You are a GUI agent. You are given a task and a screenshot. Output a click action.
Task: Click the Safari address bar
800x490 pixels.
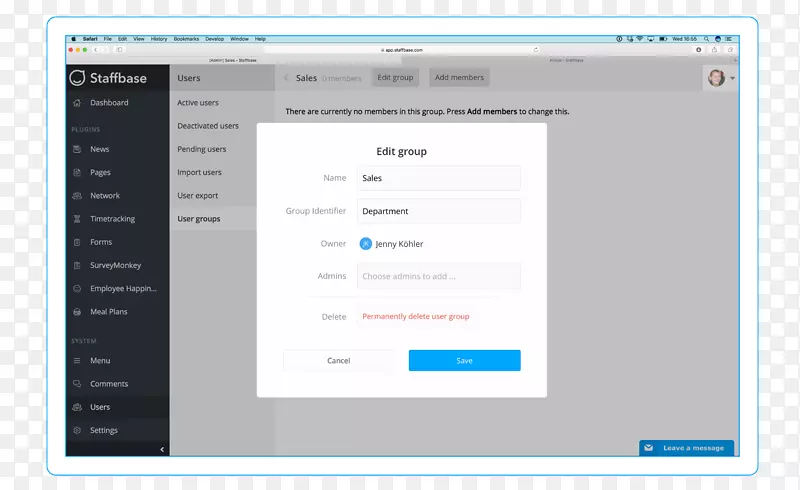[x=402, y=50]
